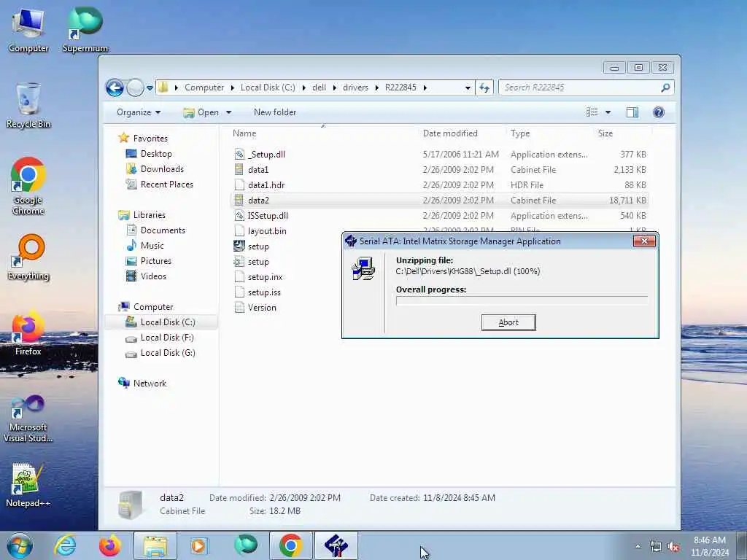This screenshot has width=747, height=560.
Task: Open Windows Media Player from the taskbar
Action: [198, 545]
